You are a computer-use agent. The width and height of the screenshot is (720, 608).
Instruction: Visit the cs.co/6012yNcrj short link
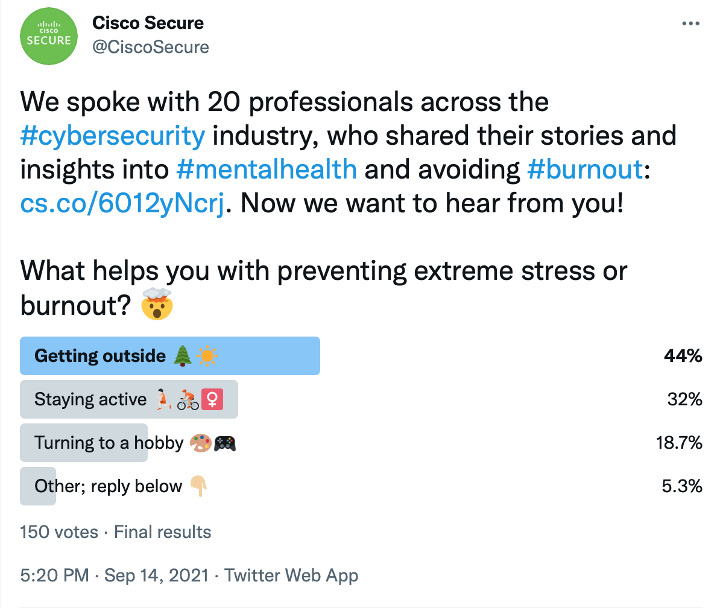pyautogui.click(x=122, y=201)
